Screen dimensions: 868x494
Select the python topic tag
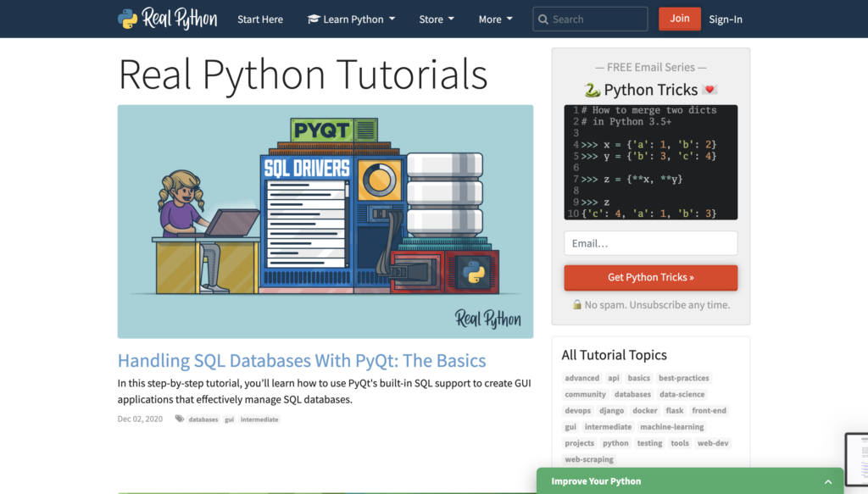coord(615,443)
